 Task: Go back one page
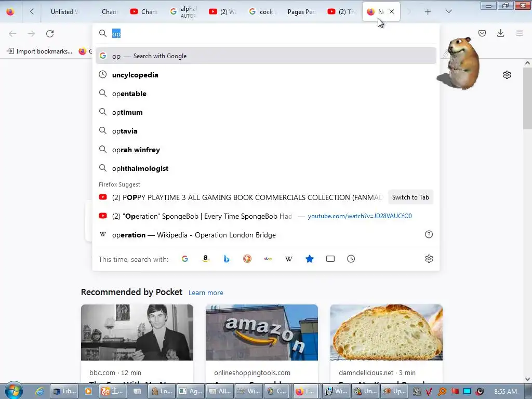[x=12, y=34]
